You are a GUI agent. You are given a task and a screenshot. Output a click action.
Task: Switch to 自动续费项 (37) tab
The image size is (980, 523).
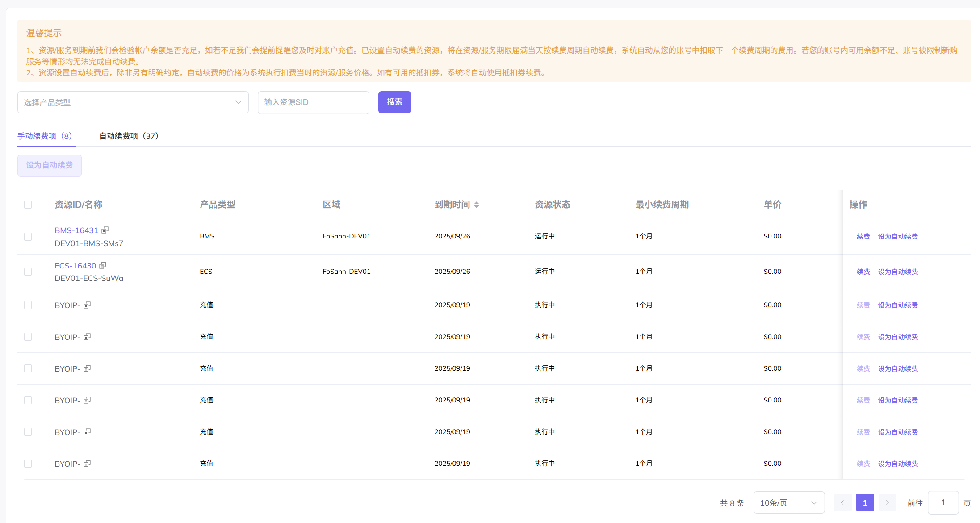[129, 136]
